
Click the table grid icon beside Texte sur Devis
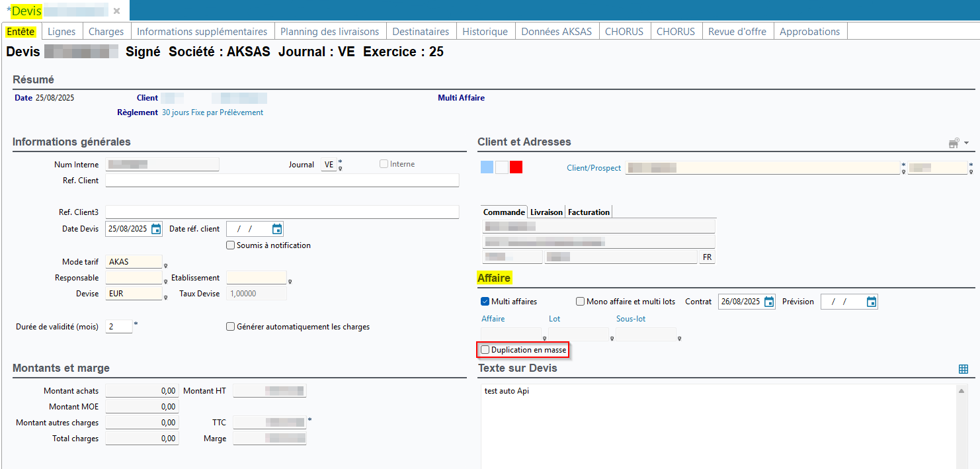pos(963,369)
